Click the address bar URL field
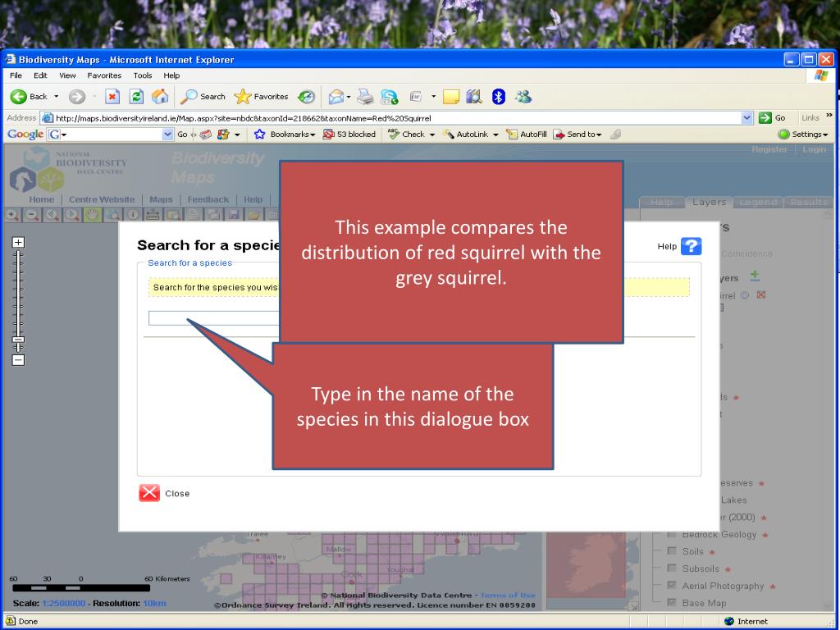This screenshot has height=630, width=840. pos(398,118)
